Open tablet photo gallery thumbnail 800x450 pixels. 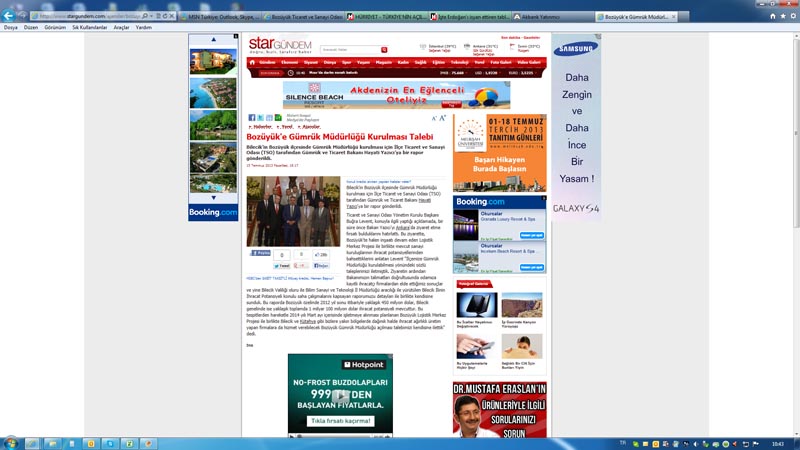point(477,305)
